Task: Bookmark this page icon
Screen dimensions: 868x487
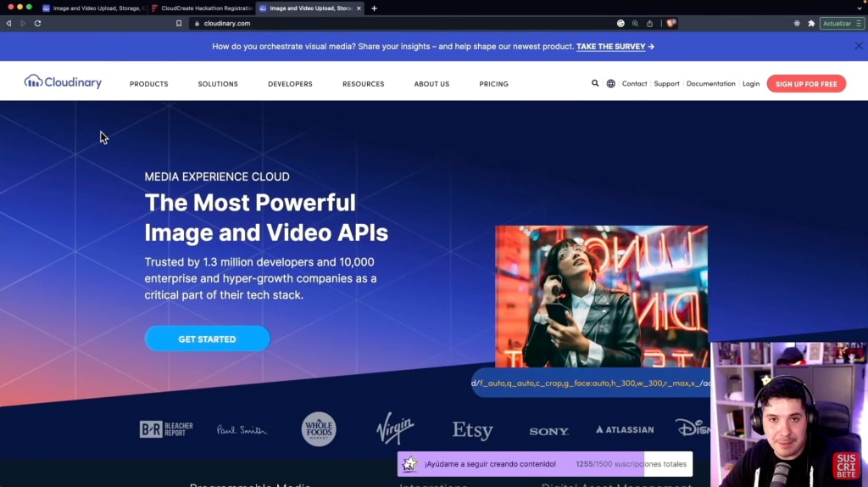Action: pyautogui.click(x=179, y=23)
